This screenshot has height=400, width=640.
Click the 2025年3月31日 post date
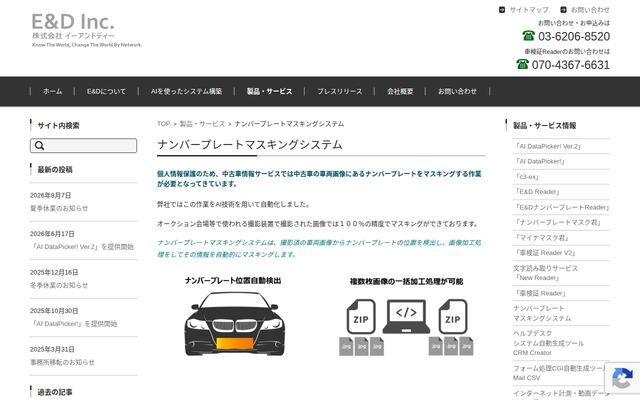pyautogui.click(x=52, y=349)
